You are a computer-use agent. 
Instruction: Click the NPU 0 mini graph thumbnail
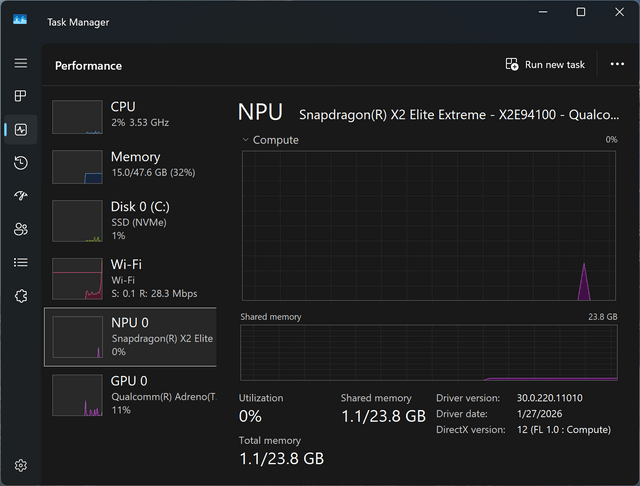[78, 337]
